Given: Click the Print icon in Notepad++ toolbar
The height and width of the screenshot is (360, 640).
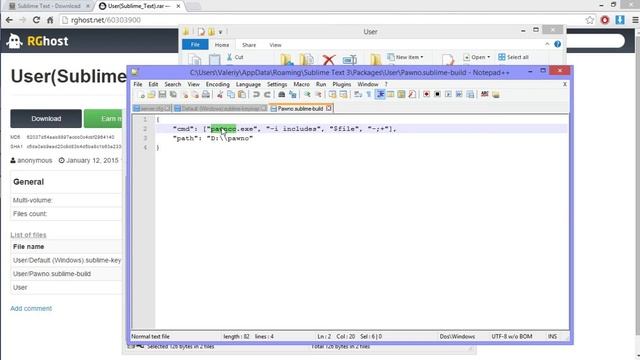Looking at the screenshot, I should click(206, 95).
